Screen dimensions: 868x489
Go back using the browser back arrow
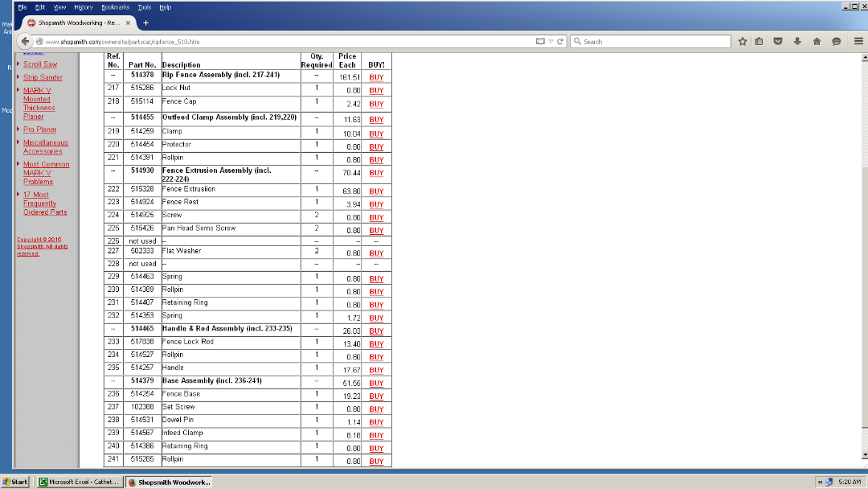[25, 42]
